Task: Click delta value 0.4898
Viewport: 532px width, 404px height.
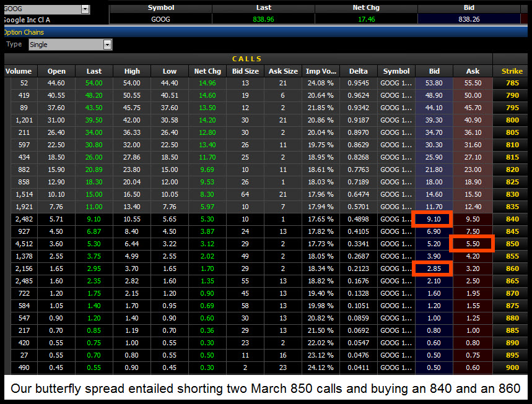Action: coord(358,219)
